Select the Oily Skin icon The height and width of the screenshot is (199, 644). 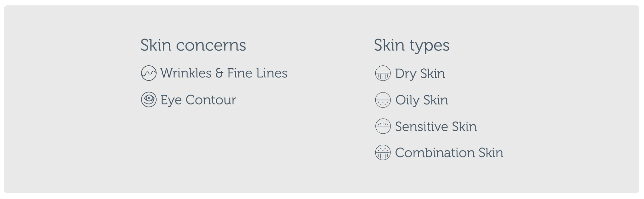tap(383, 100)
